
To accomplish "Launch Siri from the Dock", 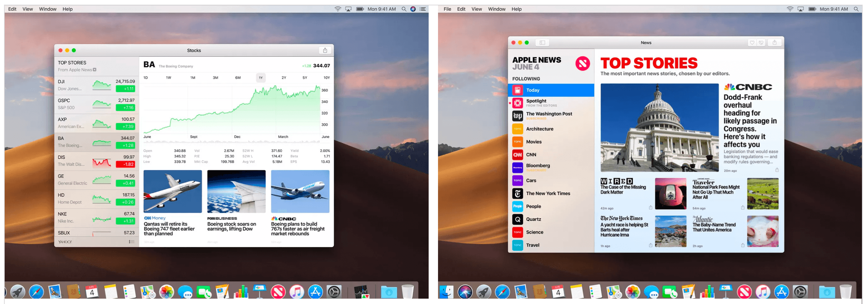I will point(465,292).
